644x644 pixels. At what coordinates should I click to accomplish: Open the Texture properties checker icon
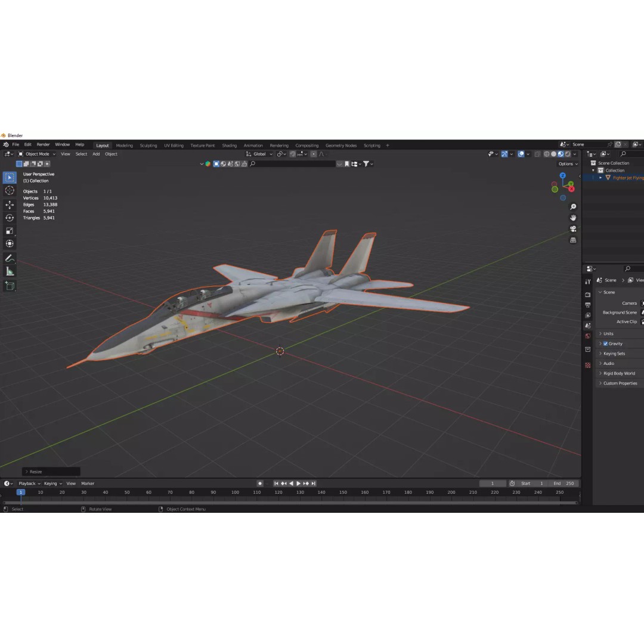[588, 365]
